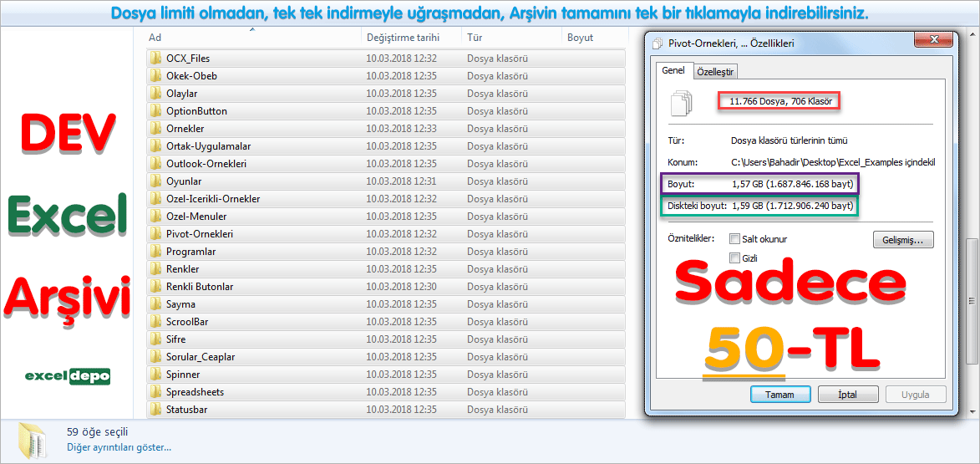Click the ScroolBar folder icon
This screenshot has height=464, width=980.
coord(155,321)
